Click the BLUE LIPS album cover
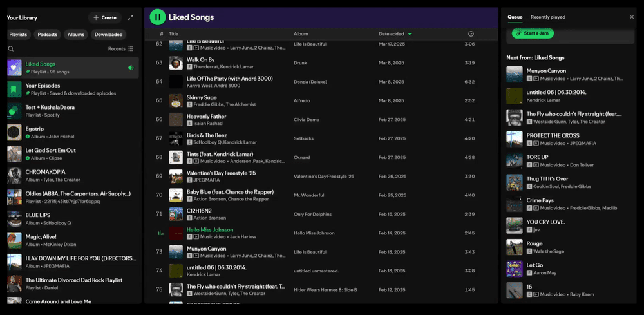Screen dimensions: 644x315 tap(14, 219)
